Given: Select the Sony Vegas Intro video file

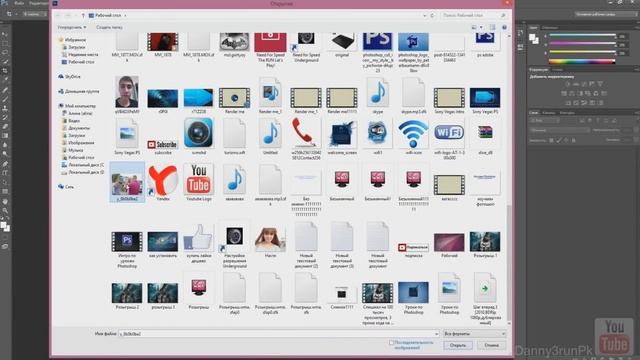Looking at the screenshot, I should coord(449,100).
